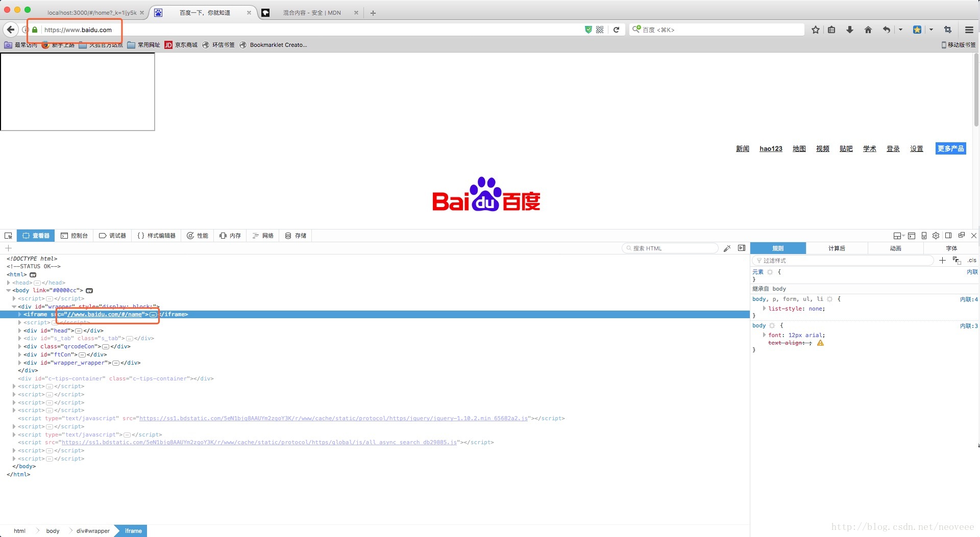Click the 登录 login link
Viewport: 980px width, 537px height.
coord(893,148)
